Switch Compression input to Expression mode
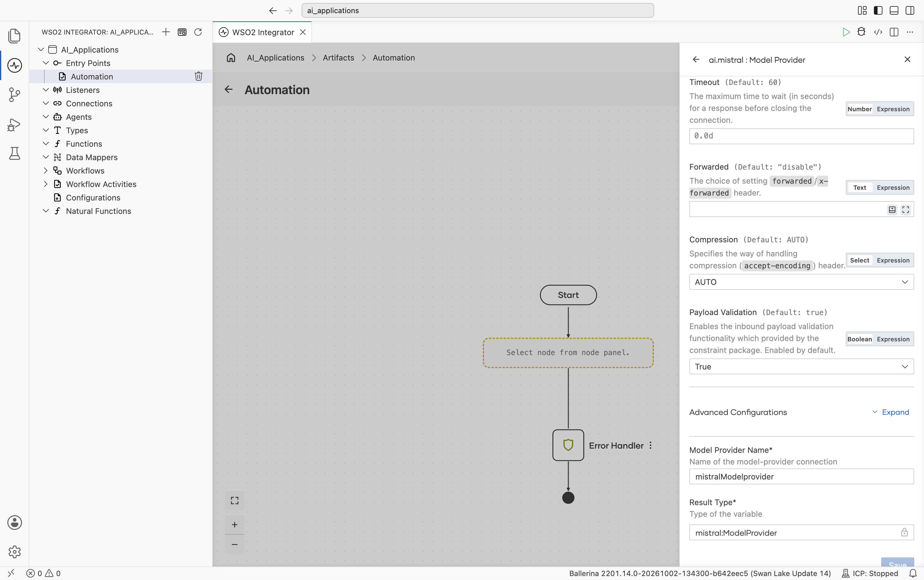This screenshot has height=580, width=924. tap(893, 260)
